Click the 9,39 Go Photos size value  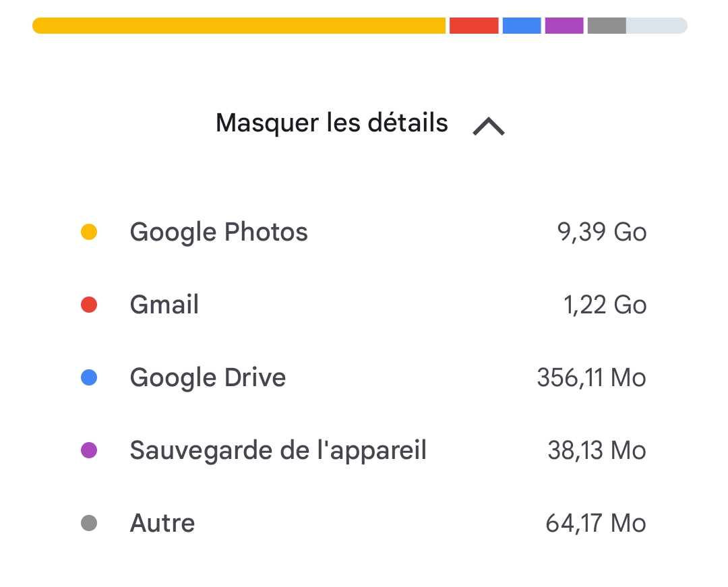(602, 233)
